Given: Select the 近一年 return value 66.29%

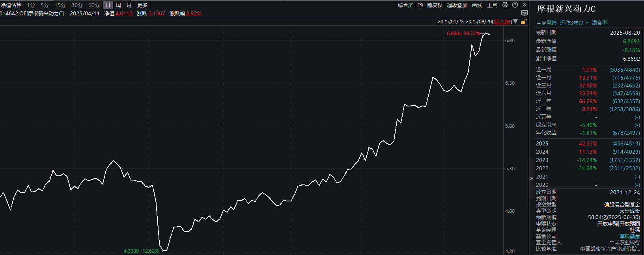Looking at the screenshot, I should coord(588,101).
